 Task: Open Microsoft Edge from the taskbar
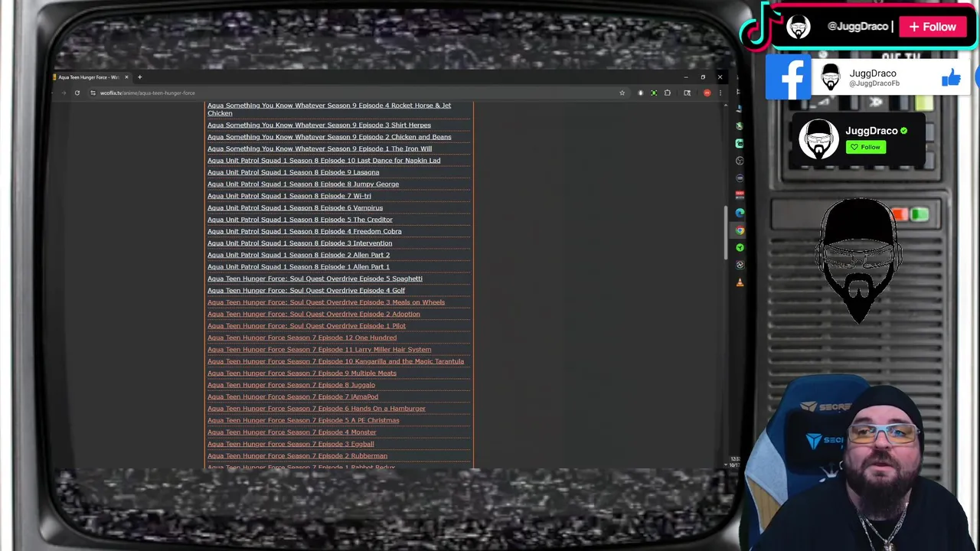740,213
